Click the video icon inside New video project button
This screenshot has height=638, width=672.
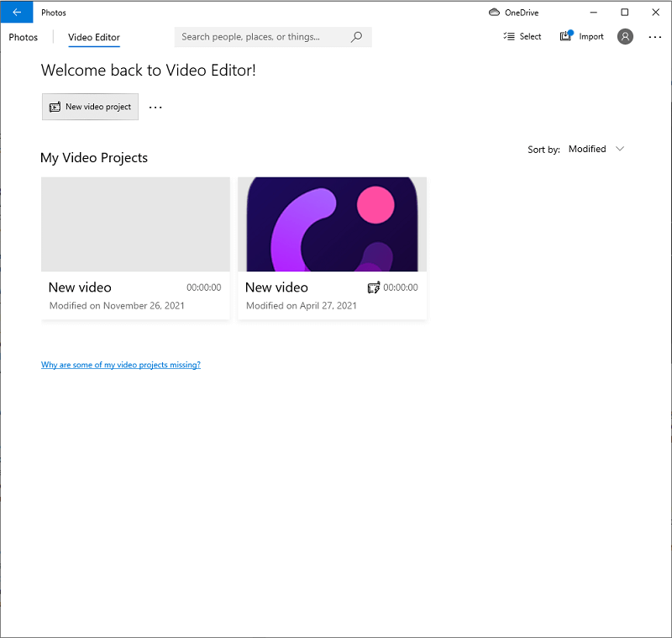pos(55,107)
